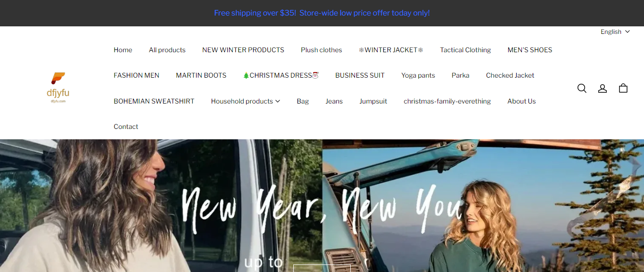Open the Contact page link

[126, 127]
